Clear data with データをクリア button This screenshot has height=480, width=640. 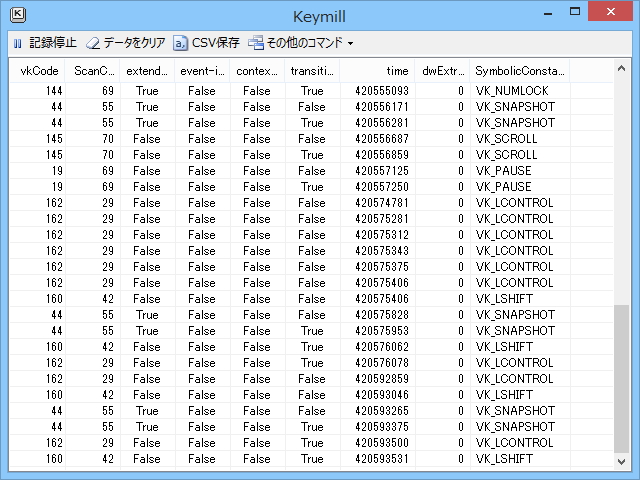126,43
